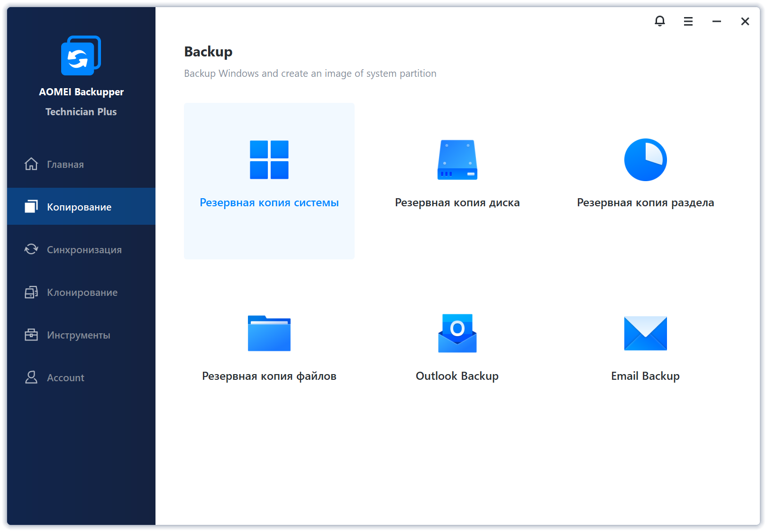
Task: Open the Account section
Action: (65, 378)
